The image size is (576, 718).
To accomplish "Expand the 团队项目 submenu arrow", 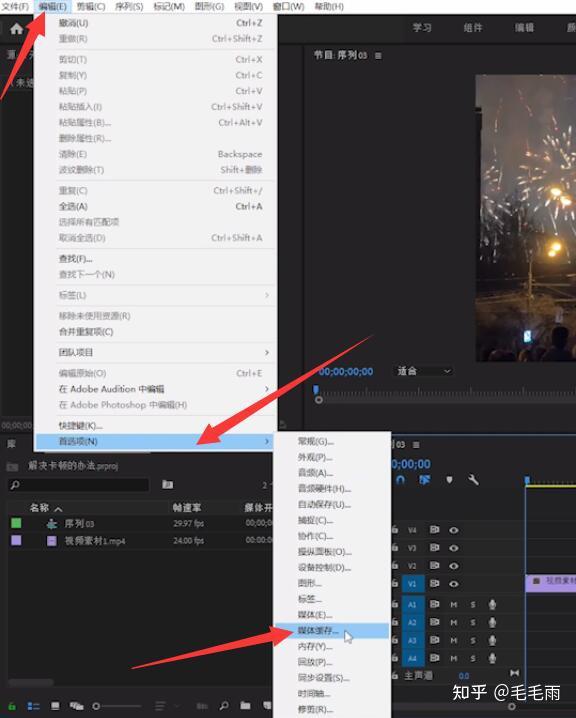I will click(x=267, y=352).
